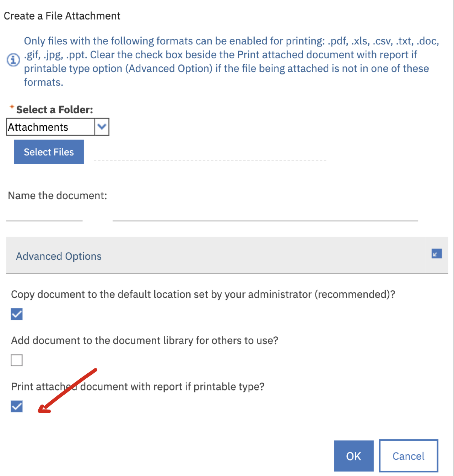Image resolution: width=454 pixels, height=476 pixels.
Task: Disable printing attached document with report
Action: point(16,406)
